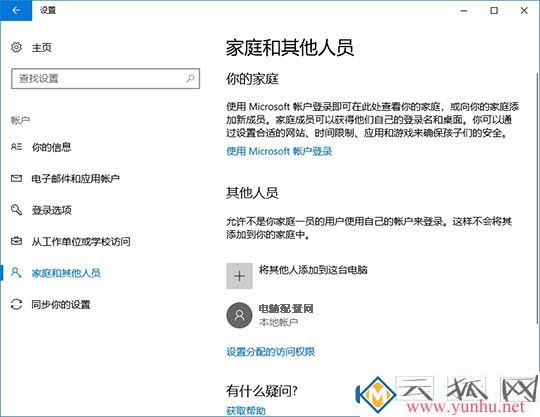Click the vertical scrollbar on right
The height and width of the screenshot is (417, 540).
537,198
